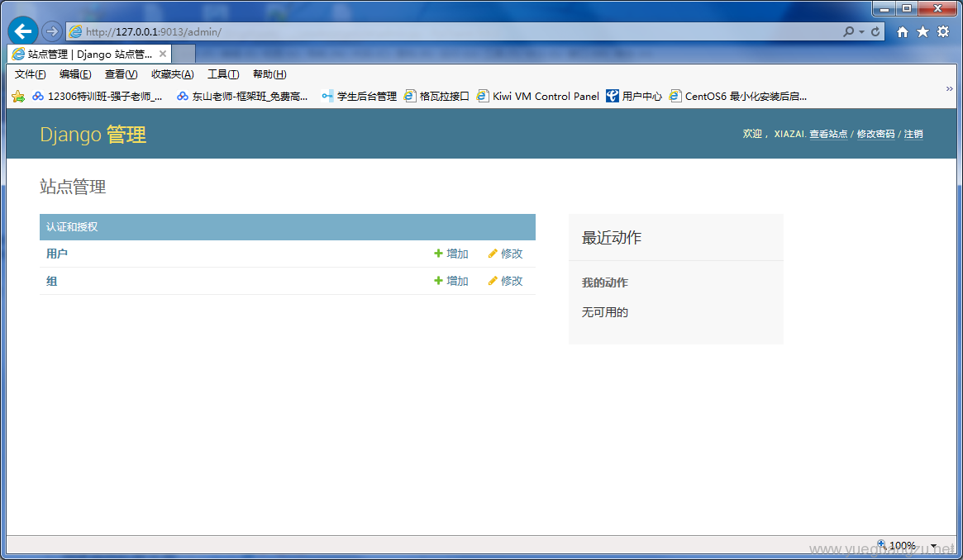The height and width of the screenshot is (560, 963).
Task: Minimize the browser window
Action: coord(884,8)
